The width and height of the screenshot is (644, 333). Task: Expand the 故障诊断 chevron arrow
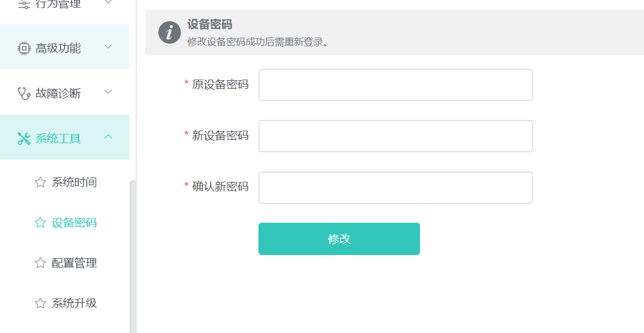pyautogui.click(x=108, y=92)
